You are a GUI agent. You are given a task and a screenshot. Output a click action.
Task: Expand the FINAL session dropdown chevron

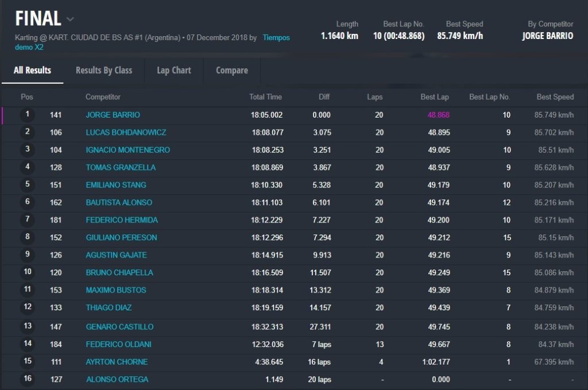click(x=70, y=19)
